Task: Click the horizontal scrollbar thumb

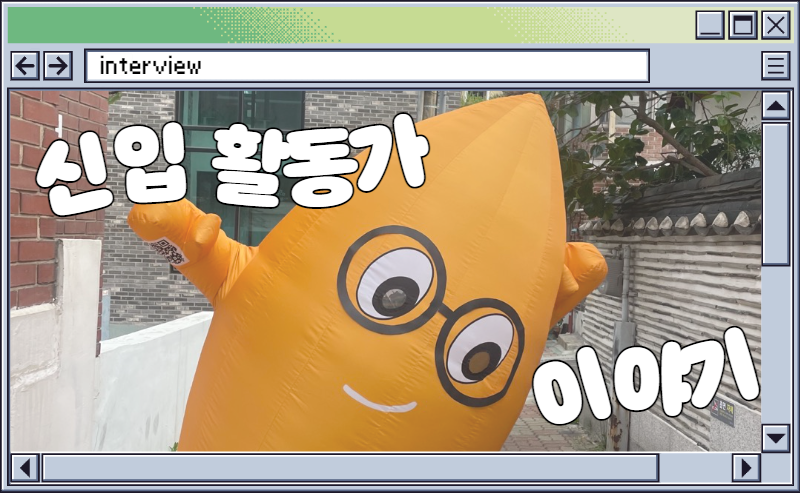Action: click(351, 467)
